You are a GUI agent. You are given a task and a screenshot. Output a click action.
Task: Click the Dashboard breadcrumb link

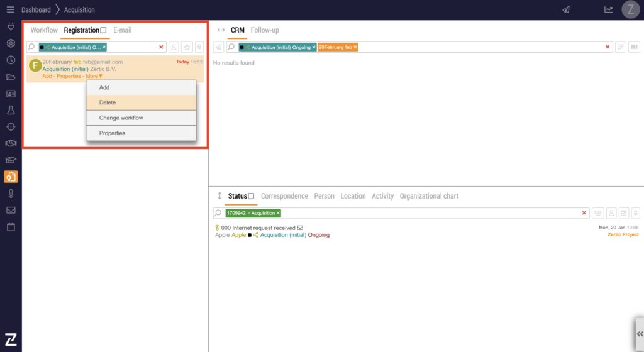tap(36, 10)
